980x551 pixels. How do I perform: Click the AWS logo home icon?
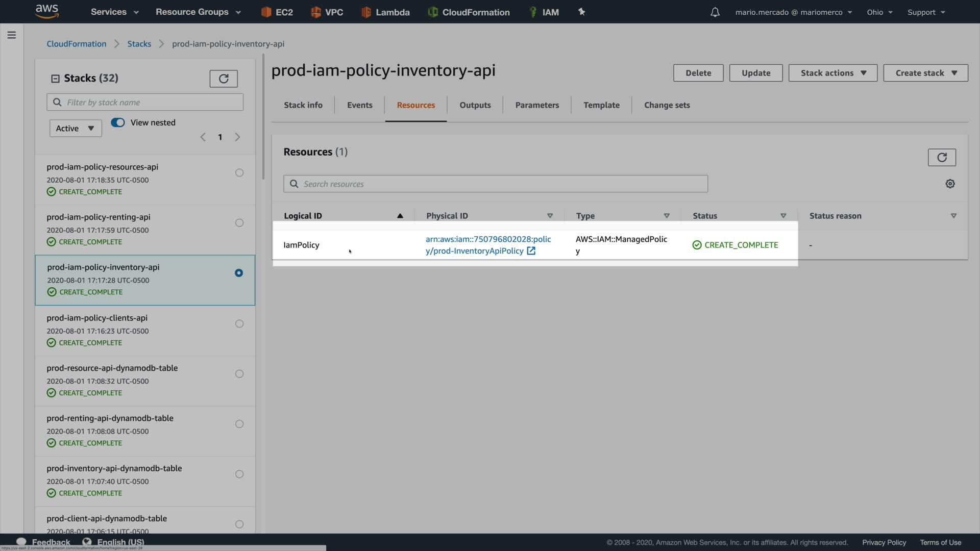click(x=47, y=11)
